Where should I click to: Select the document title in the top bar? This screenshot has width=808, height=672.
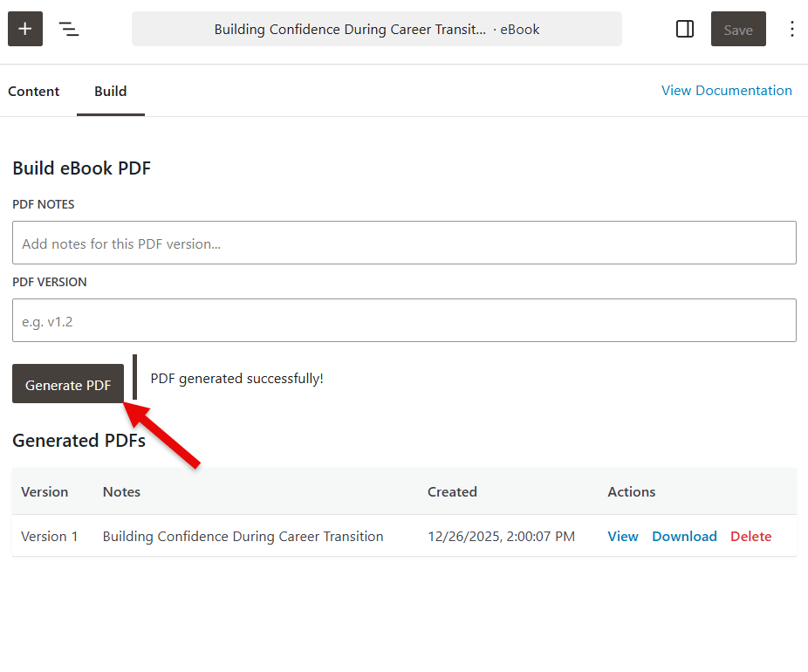click(377, 29)
